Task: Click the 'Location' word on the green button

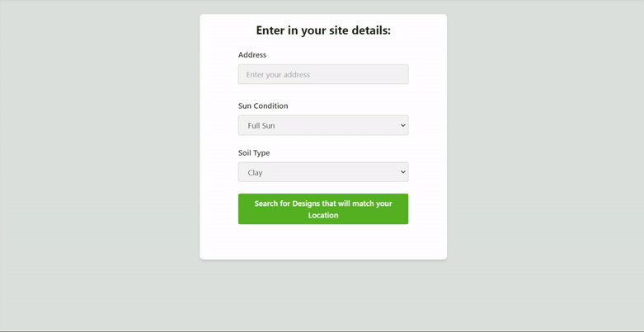Action: [x=323, y=215]
